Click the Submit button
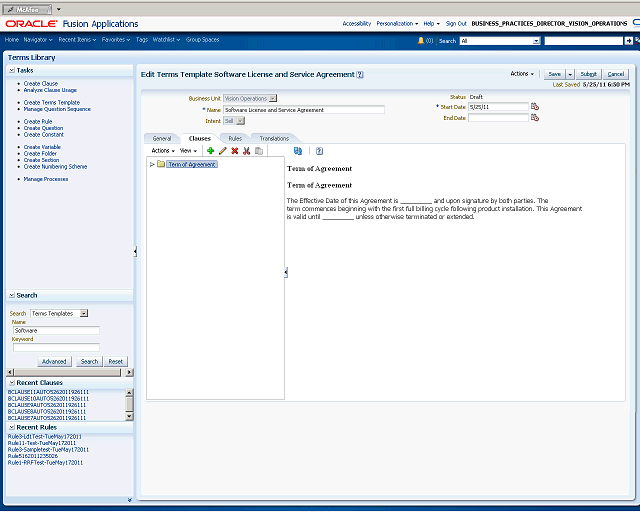Image resolution: width=640 pixels, height=512 pixels. coord(589,74)
